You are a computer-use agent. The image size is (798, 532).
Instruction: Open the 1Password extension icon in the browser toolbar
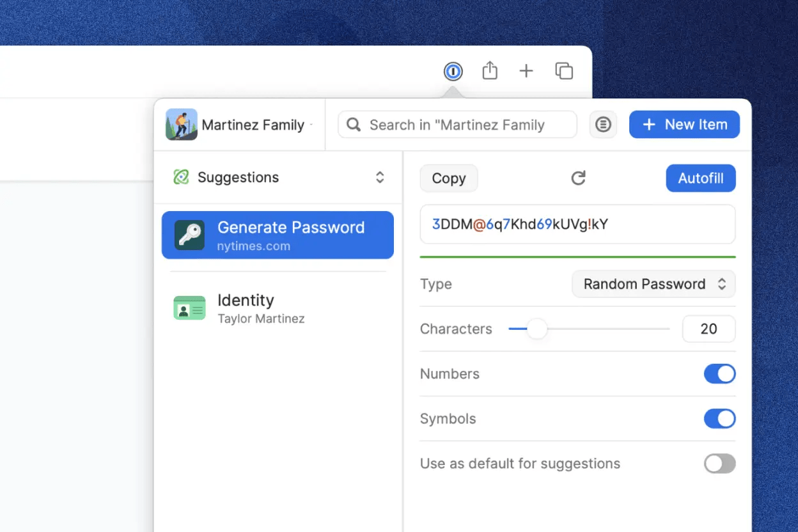453,70
